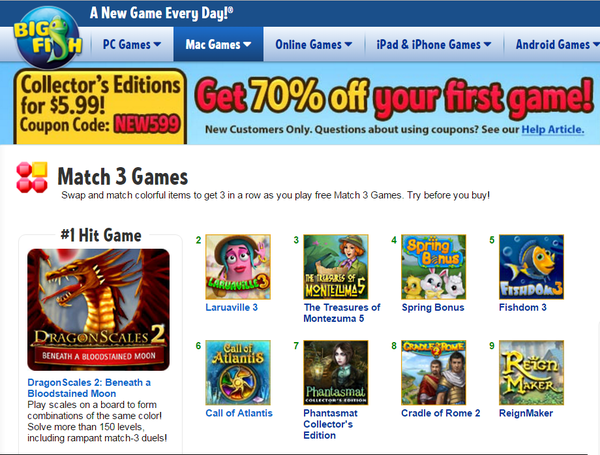The width and height of the screenshot is (600, 455).
Task: Expand the Online Games dropdown menu
Action: point(314,44)
